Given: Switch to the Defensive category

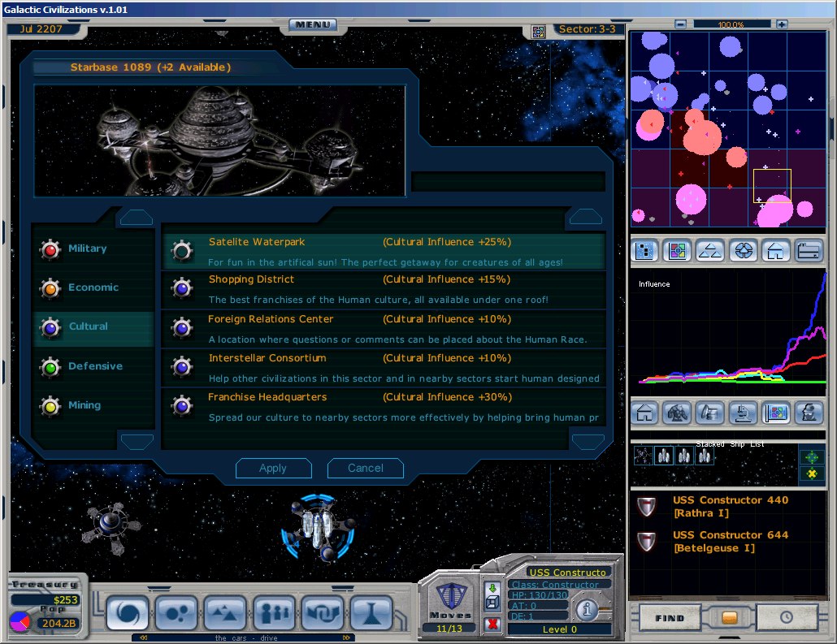Looking at the screenshot, I should tap(94, 366).
